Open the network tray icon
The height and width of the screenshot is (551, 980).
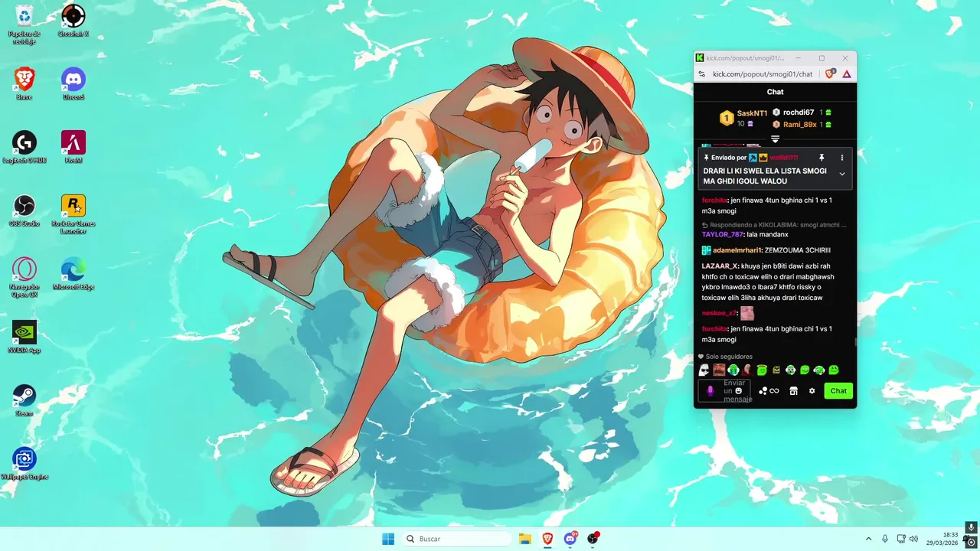901,539
